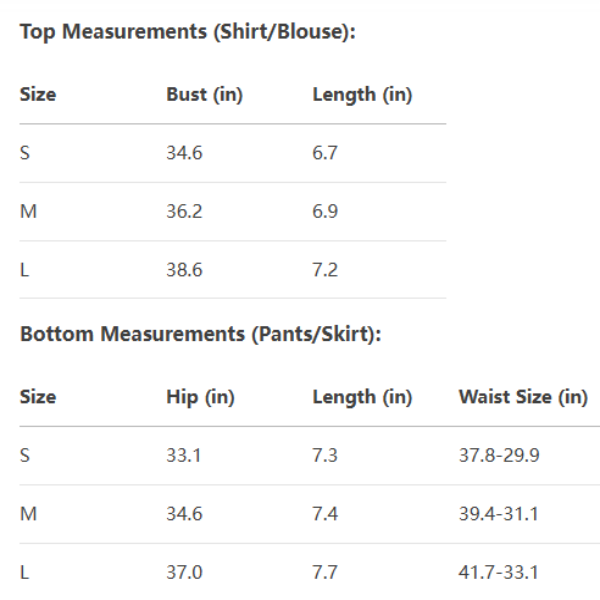Click the 7.2 length value for top size L

coord(325,270)
